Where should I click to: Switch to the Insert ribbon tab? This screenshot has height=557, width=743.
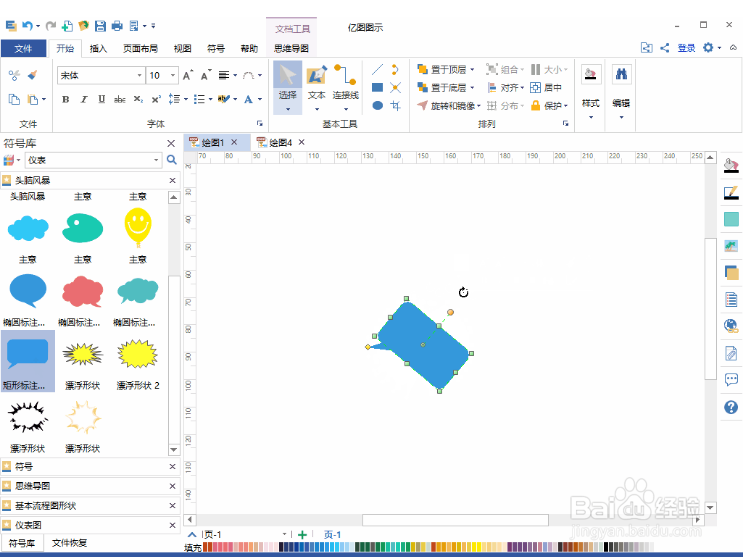tap(98, 48)
